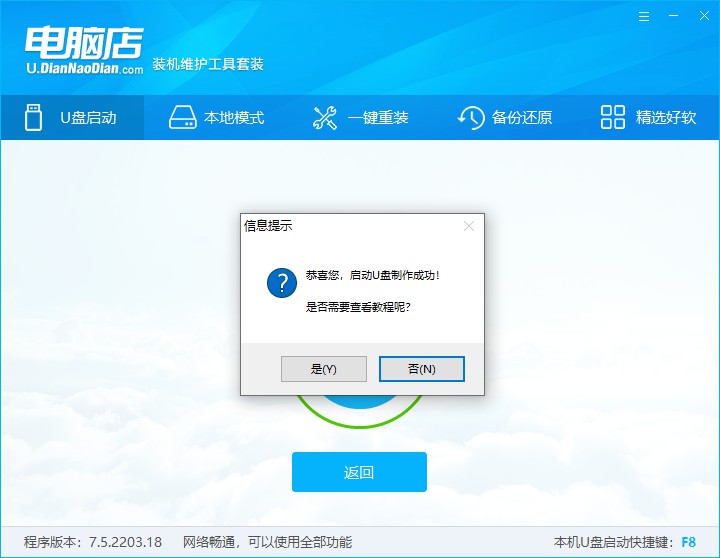The image size is (720, 558).
Task: Switch to the 本地模式 tab label
Action: tap(234, 118)
